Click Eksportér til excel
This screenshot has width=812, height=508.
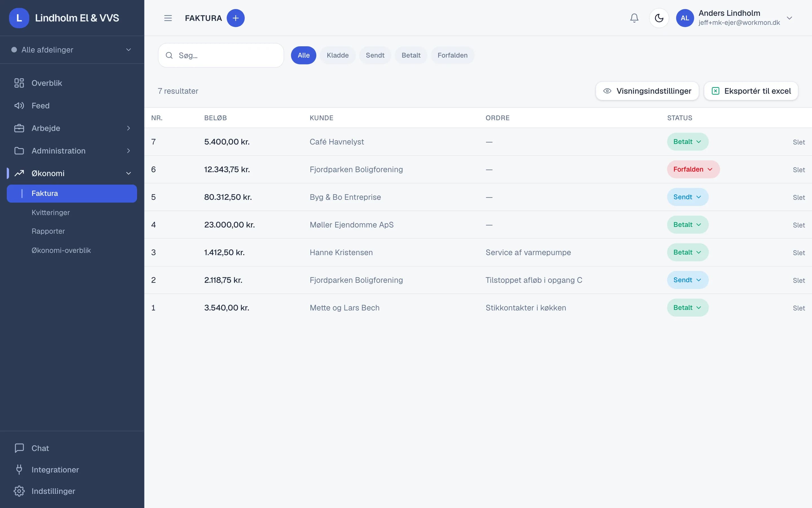pyautogui.click(x=751, y=91)
